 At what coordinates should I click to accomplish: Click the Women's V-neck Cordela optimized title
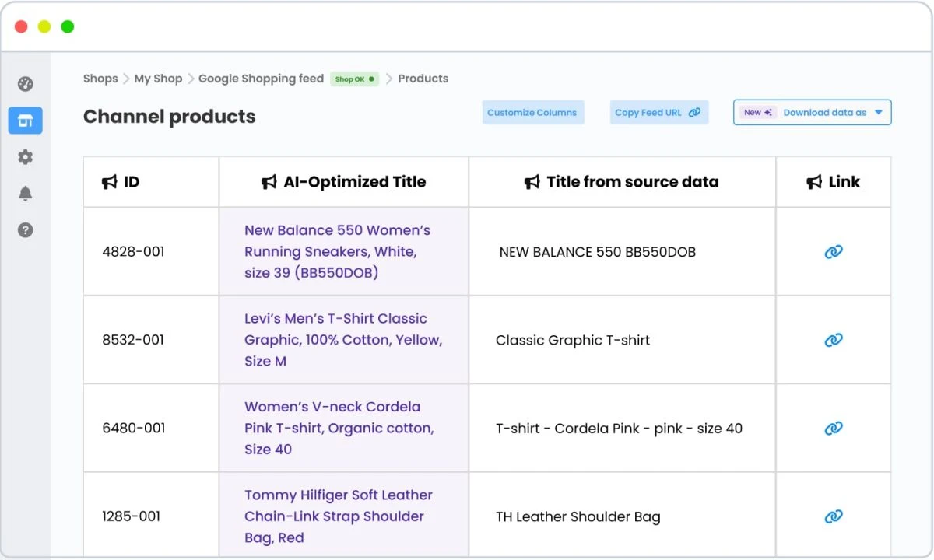[339, 428]
